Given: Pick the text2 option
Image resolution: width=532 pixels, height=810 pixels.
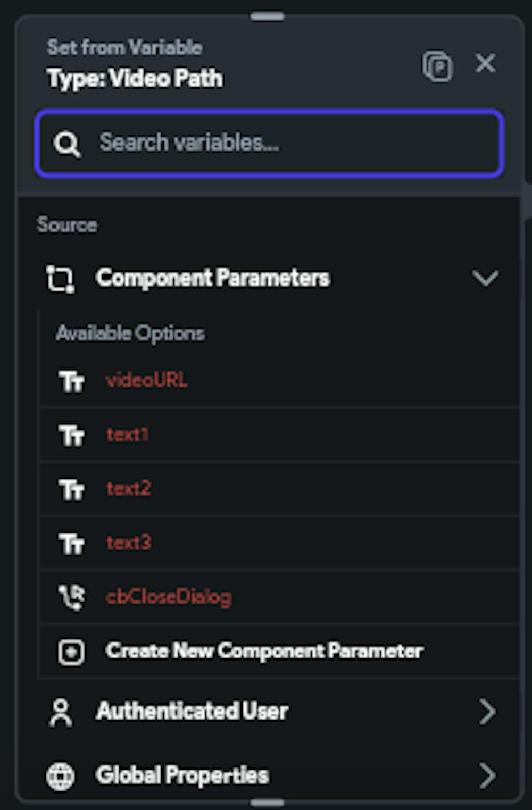Looking at the screenshot, I should (279, 489).
